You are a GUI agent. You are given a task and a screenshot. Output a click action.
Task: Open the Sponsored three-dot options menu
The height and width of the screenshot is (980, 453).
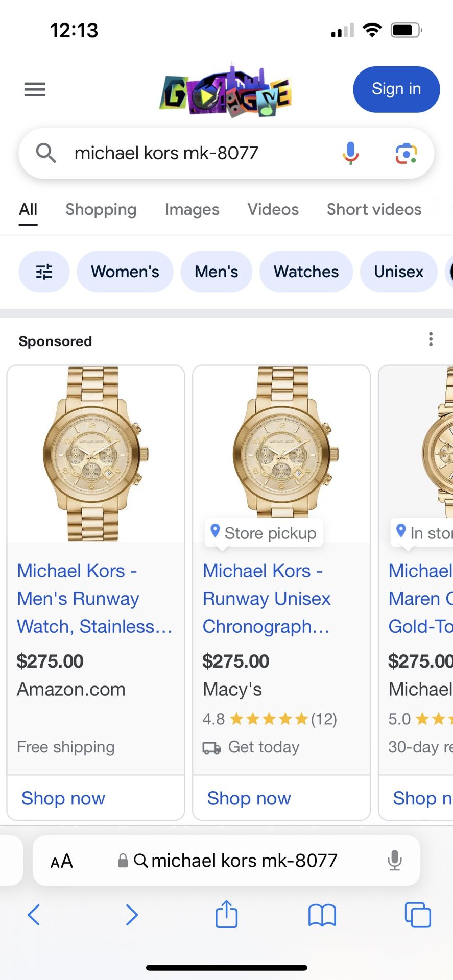(x=431, y=339)
